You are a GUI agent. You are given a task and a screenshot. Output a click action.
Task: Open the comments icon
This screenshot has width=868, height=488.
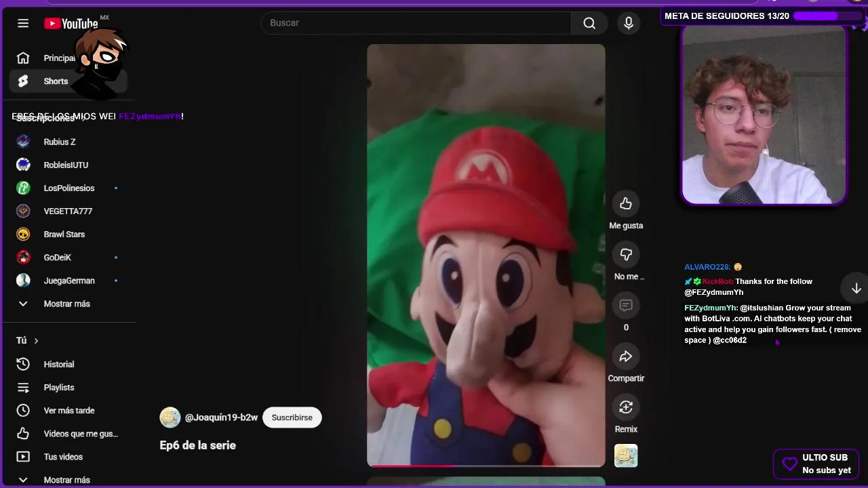pos(626,305)
